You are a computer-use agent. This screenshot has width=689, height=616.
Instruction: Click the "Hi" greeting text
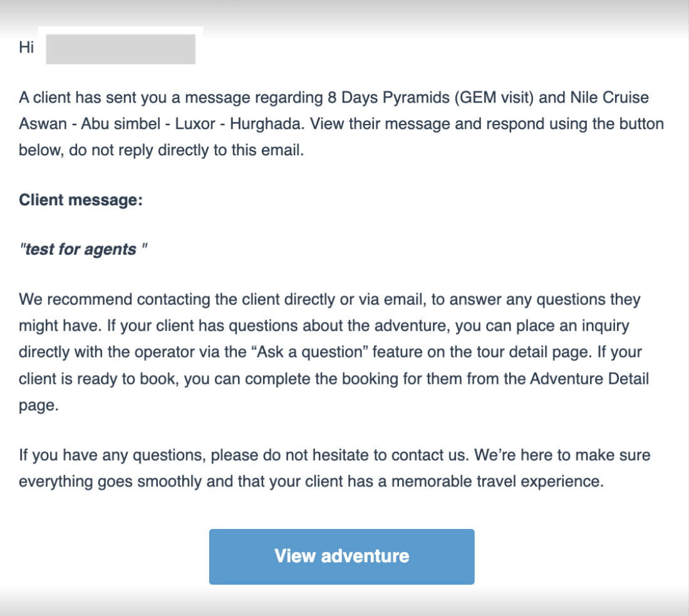point(26,48)
